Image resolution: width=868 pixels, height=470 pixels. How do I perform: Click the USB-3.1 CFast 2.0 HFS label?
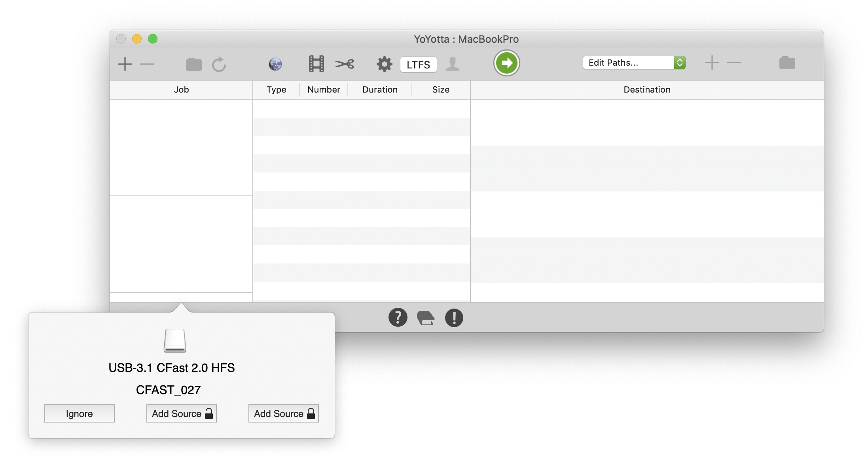[x=172, y=368]
